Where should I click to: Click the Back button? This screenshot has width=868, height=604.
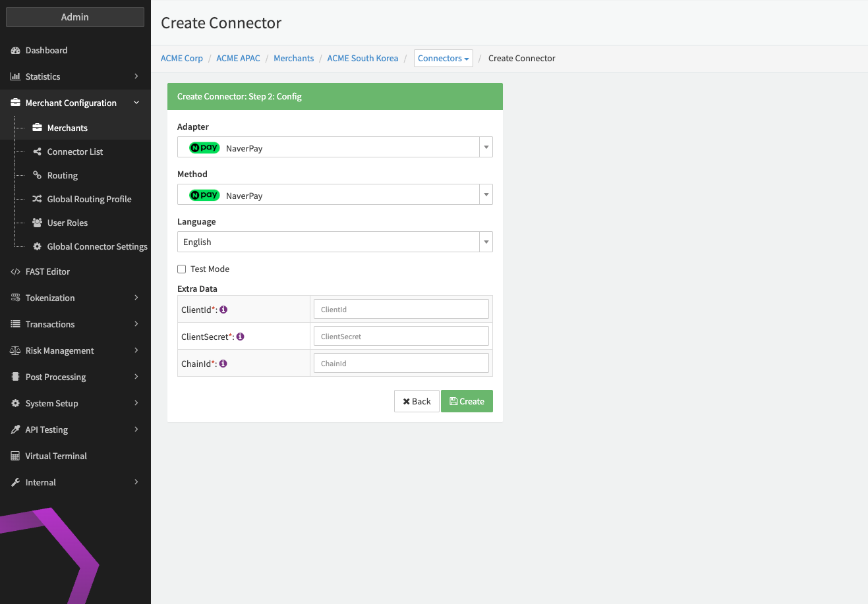417,401
